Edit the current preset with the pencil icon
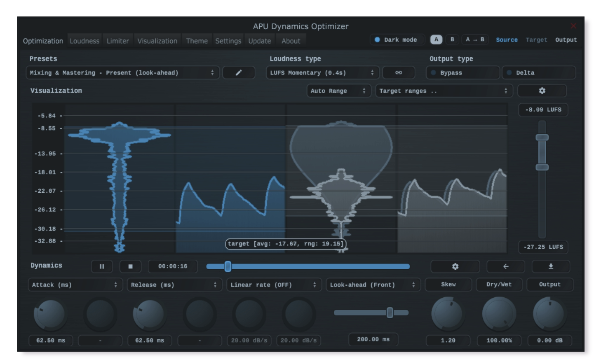The height and width of the screenshot is (364, 601). [239, 72]
